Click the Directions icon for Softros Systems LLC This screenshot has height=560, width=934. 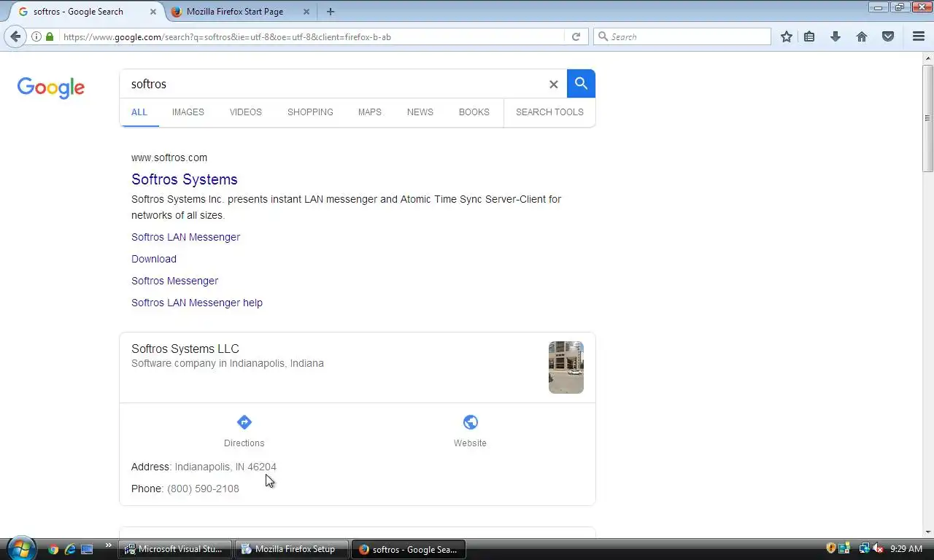pyautogui.click(x=244, y=422)
